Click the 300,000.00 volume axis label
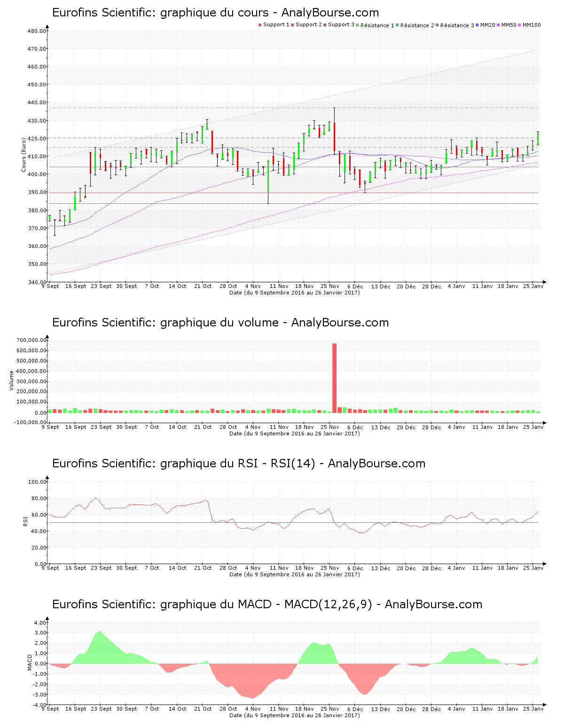Viewport: 564px width, 728px height. click(31, 381)
